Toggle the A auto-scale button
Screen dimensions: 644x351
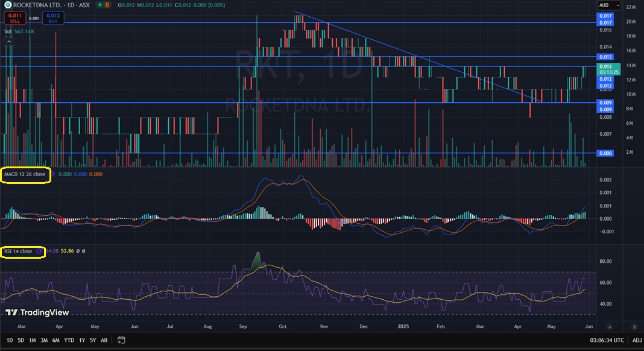[610, 327]
